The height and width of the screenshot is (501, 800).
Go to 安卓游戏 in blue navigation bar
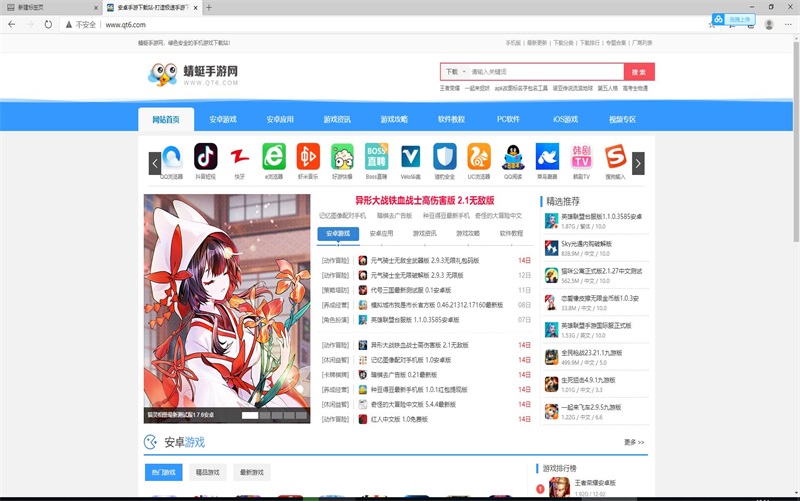click(x=223, y=119)
